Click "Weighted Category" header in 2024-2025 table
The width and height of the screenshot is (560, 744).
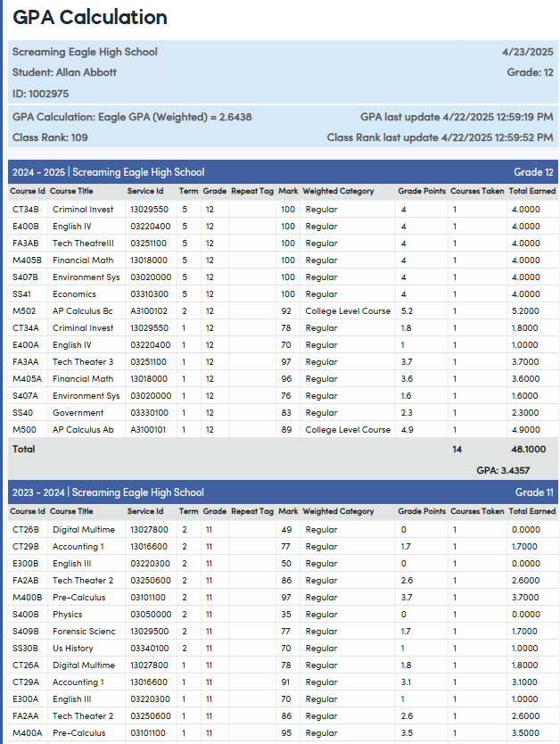pyautogui.click(x=338, y=191)
